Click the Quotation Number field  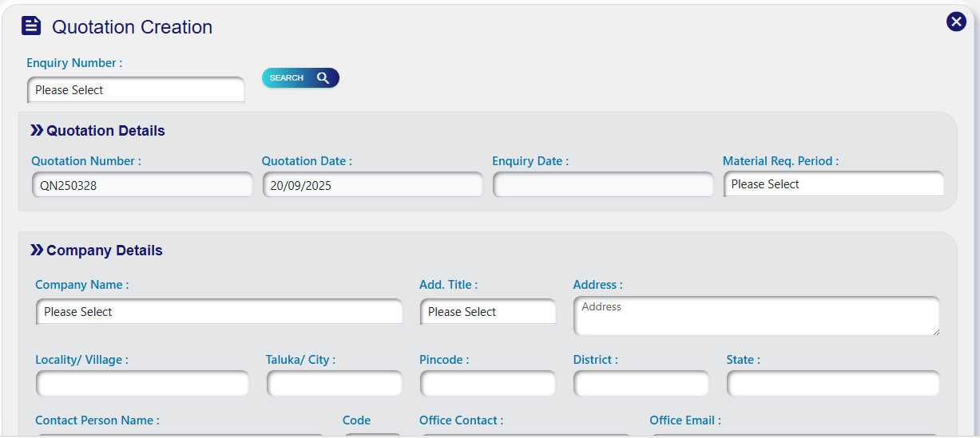pyautogui.click(x=142, y=185)
